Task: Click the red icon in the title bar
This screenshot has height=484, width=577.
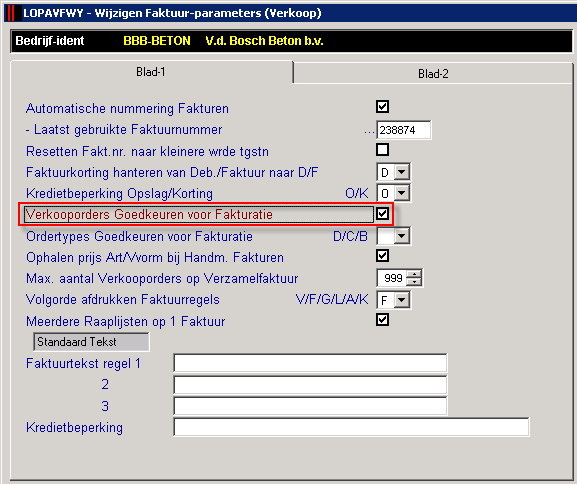Action: click(x=11, y=13)
